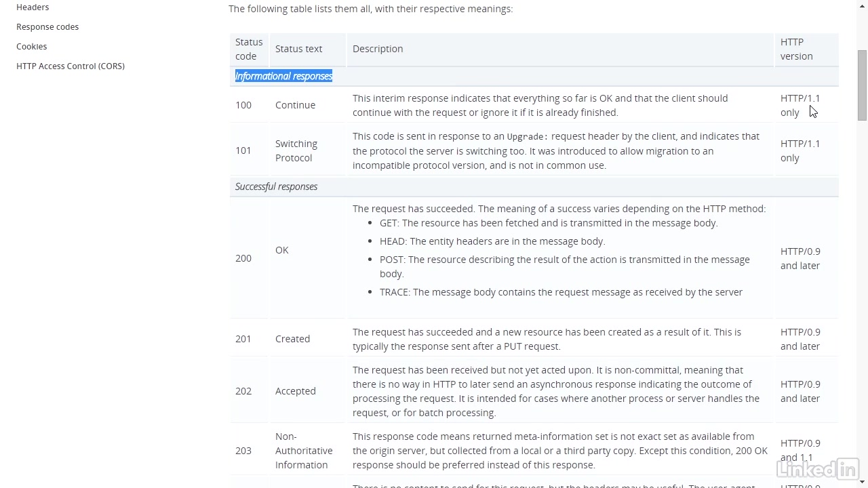Viewport: 868px width, 488px height.
Task: Click 'HTTP/0.9 and later' in the 201 row
Action: click(800, 339)
